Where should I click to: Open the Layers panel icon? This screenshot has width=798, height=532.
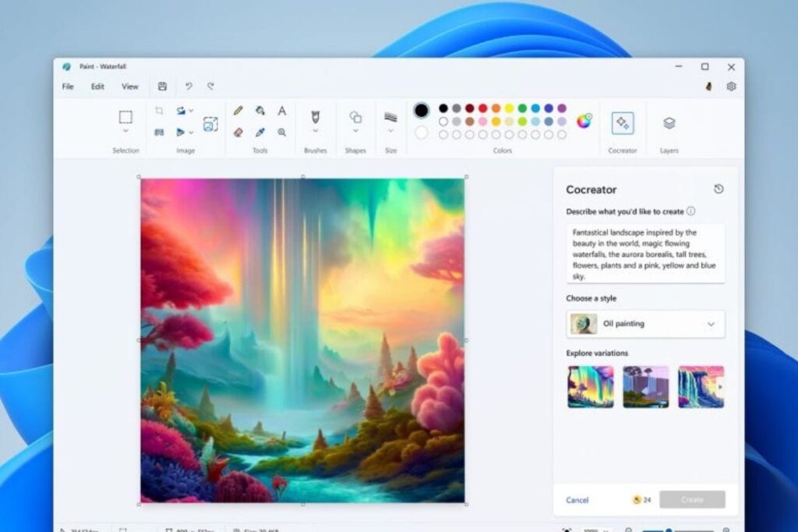(x=668, y=122)
